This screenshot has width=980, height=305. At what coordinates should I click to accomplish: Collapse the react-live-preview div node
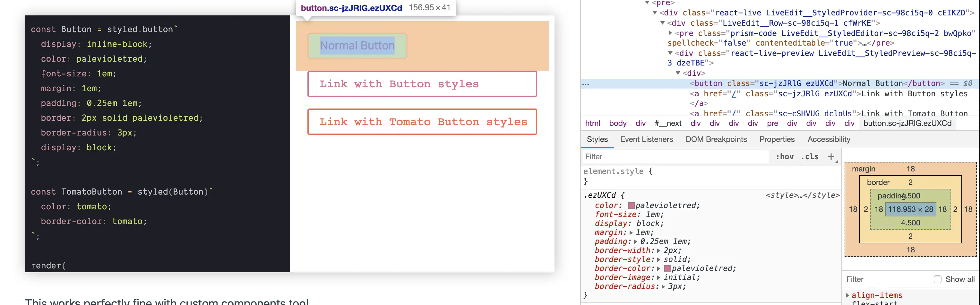pyautogui.click(x=670, y=53)
